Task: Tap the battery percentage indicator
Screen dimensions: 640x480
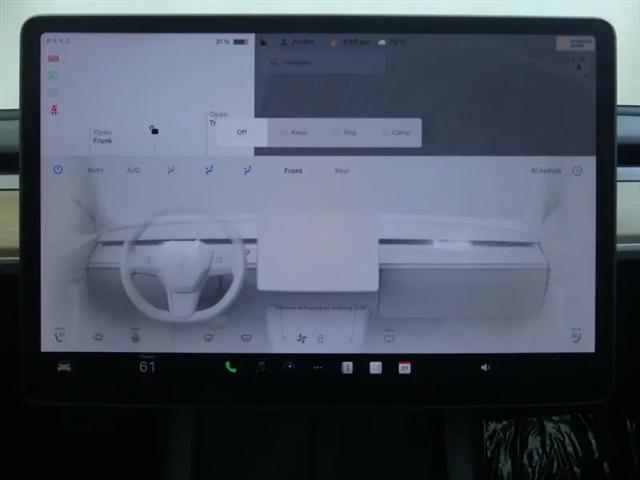Action: 232,42
